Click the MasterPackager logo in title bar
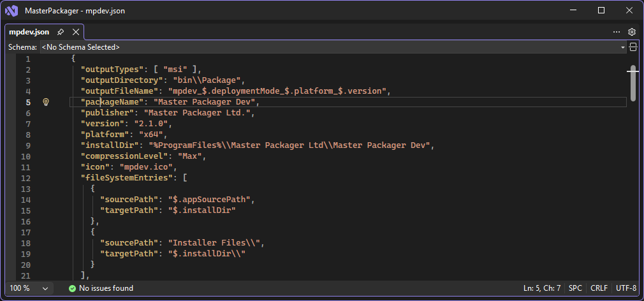The width and height of the screenshot is (644, 301). click(11, 11)
